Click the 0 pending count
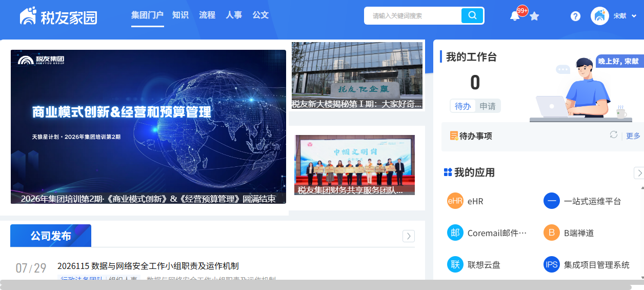 475,83
